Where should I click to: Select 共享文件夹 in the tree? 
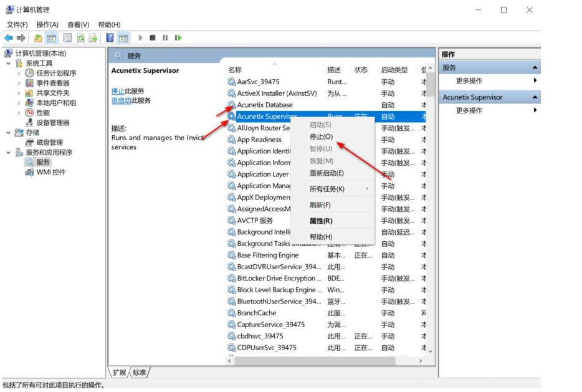pos(53,93)
